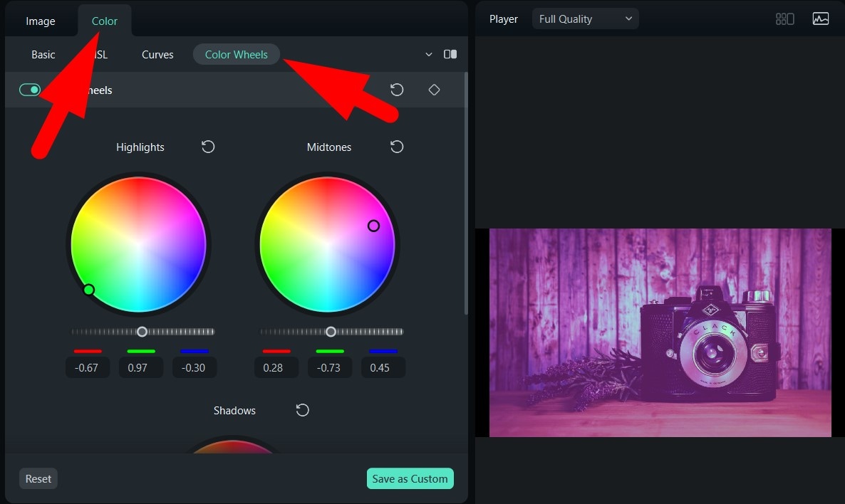This screenshot has width=845, height=504.
Task: Click the Reset button
Action: coord(38,478)
